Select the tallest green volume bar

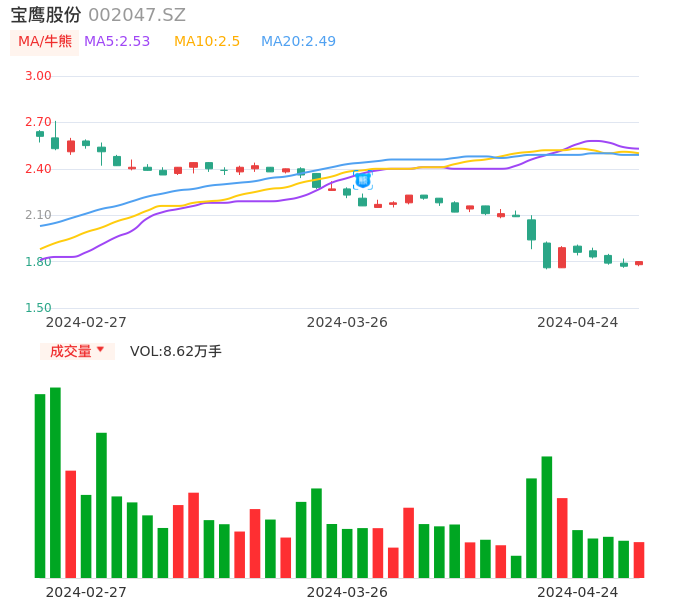(56, 482)
